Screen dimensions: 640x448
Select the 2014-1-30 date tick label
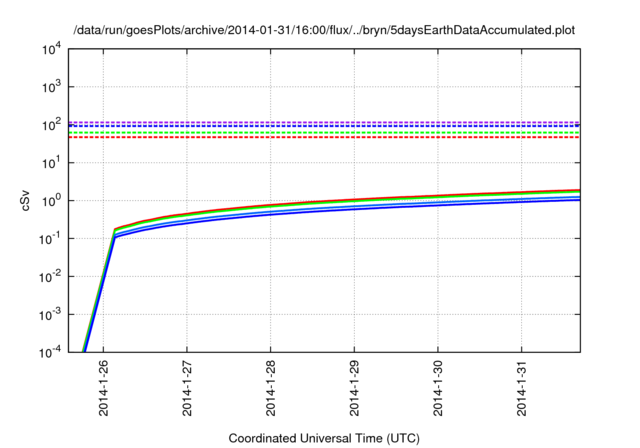[x=437, y=391]
